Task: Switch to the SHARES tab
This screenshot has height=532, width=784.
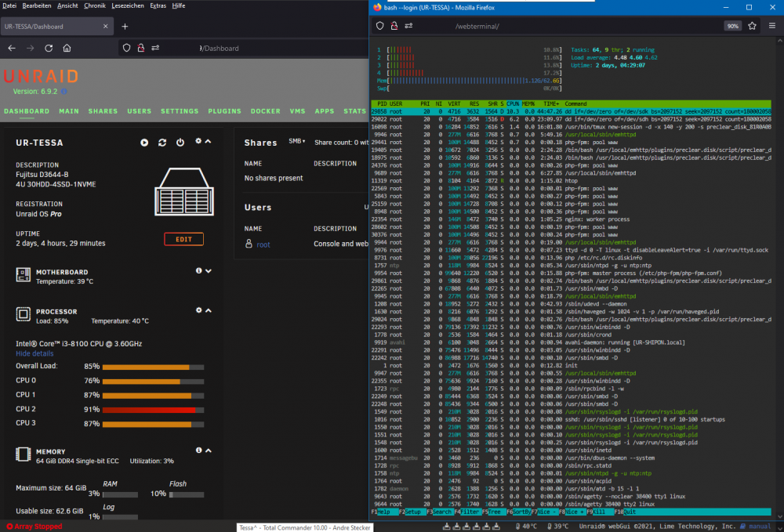Action: coord(103,111)
